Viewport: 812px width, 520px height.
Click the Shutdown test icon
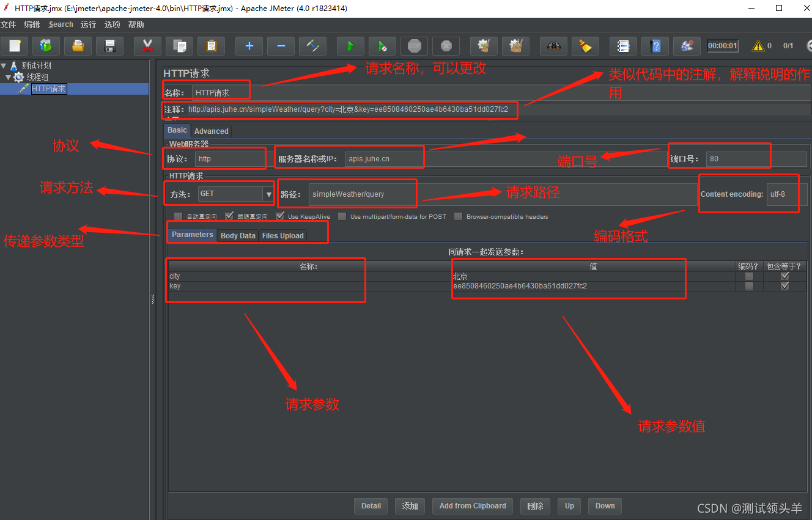pyautogui.click(x=446, y=46)
